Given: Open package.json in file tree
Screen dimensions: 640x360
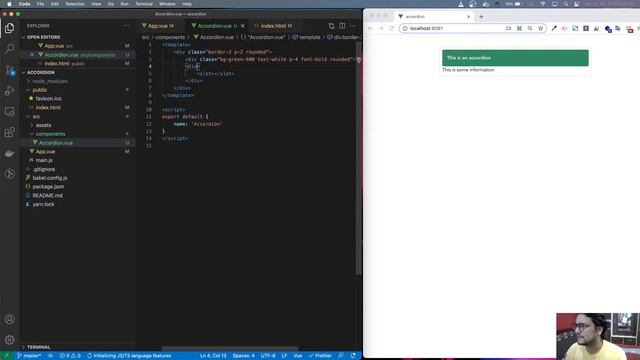Looking at the screenshot, I should (x=48, y=187).
